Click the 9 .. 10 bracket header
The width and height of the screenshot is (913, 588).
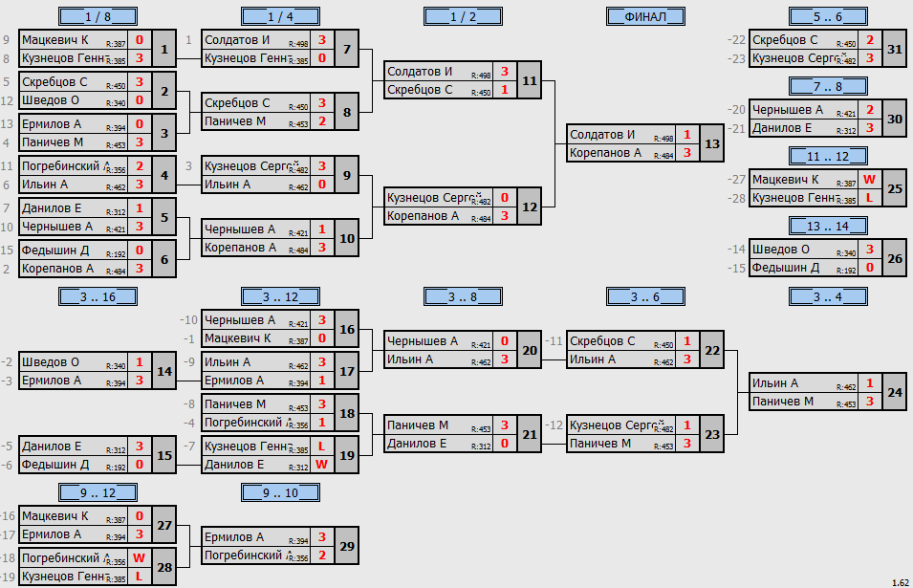tap(281, 492)
